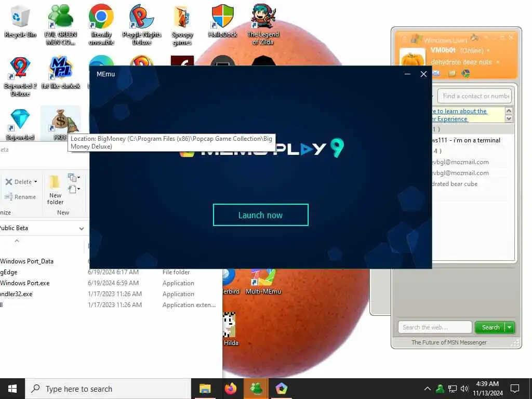Create a New folder in Explorer ribbon
532x399 pixels.
55,190
